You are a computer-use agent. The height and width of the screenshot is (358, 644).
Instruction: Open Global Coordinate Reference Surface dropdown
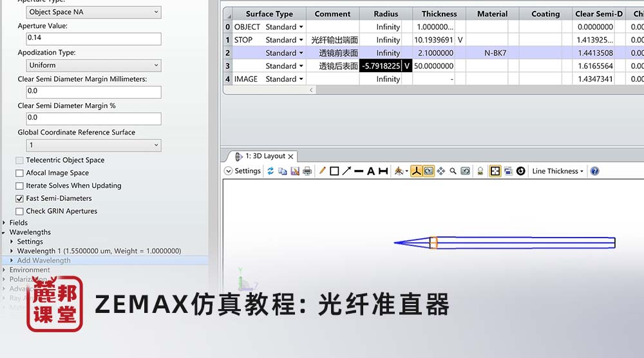93,146
